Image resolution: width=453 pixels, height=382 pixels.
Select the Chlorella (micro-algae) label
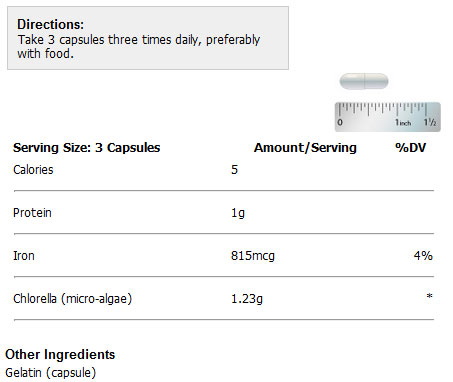pyautogui.click(x=73, y=299)
